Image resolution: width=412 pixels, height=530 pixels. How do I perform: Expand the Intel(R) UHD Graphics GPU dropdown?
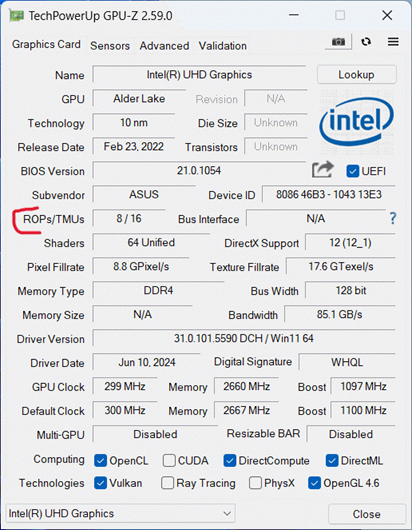(120, 513)
